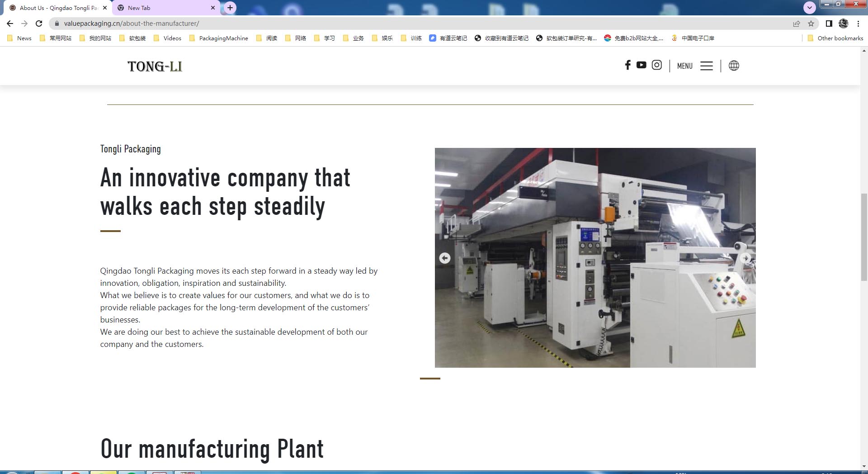868x474 pixels.
Task: Click the TONG-LI logo
Action: point(155,66)
